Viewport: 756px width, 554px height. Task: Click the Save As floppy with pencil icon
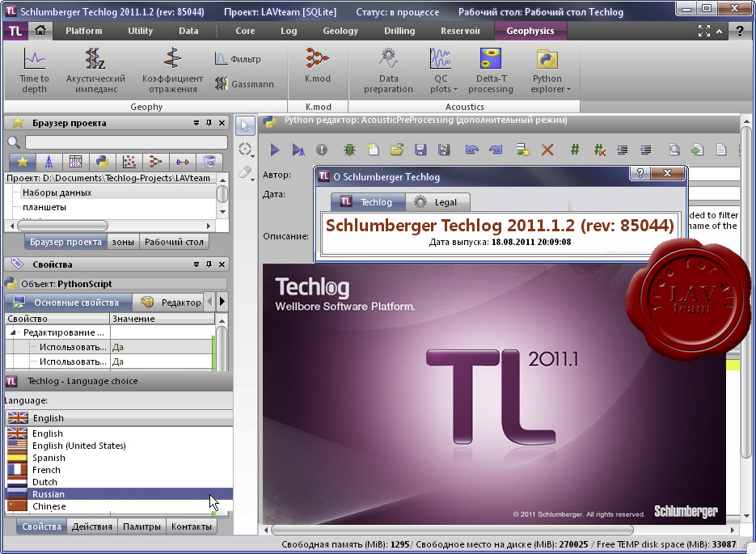tap(444, 150)
